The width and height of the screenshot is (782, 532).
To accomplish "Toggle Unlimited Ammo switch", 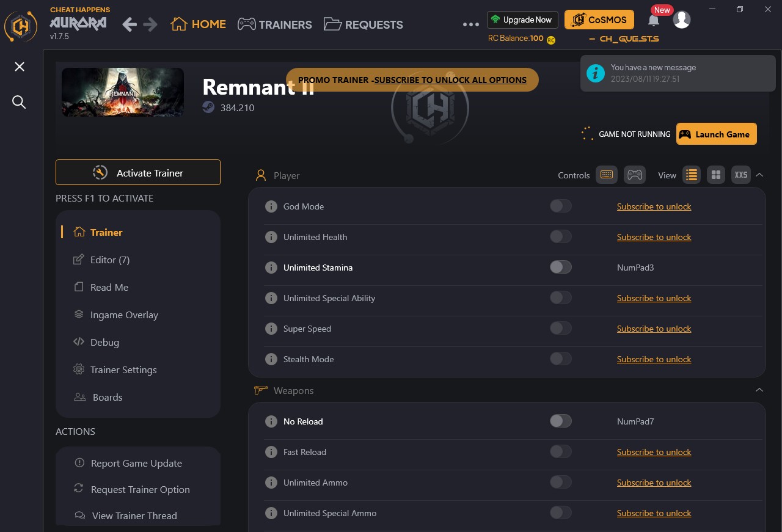I will coord(561,482).
